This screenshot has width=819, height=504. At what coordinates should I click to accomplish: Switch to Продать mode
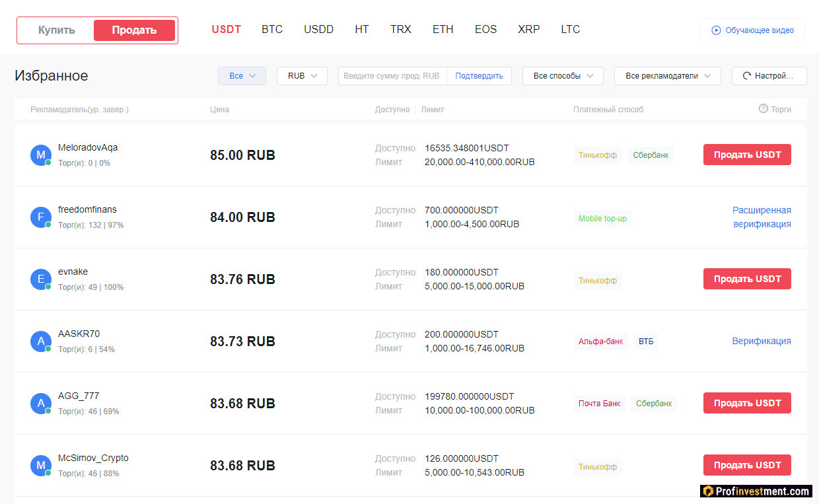[x=134, y=30]
